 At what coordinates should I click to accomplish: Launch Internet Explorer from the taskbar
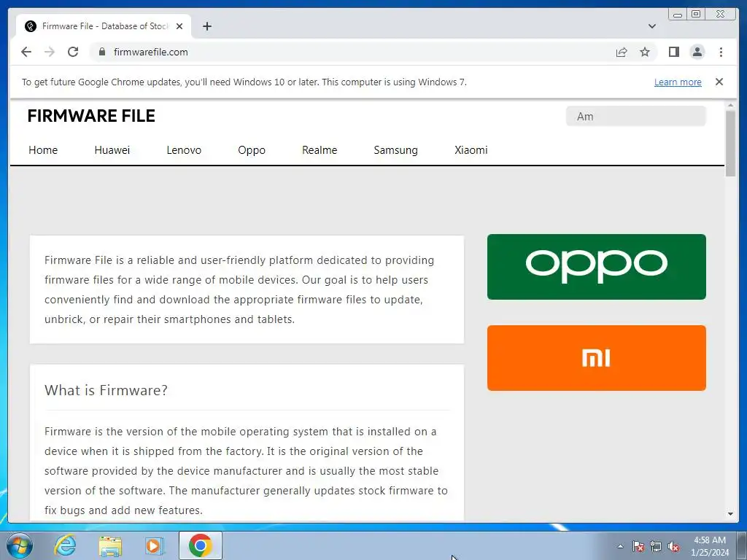tap(65, 545)
